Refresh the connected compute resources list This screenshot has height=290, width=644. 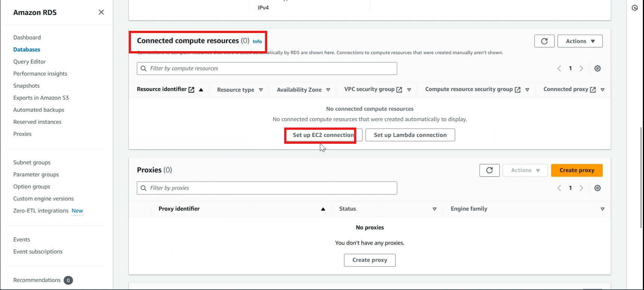click(x=544, y=41)
